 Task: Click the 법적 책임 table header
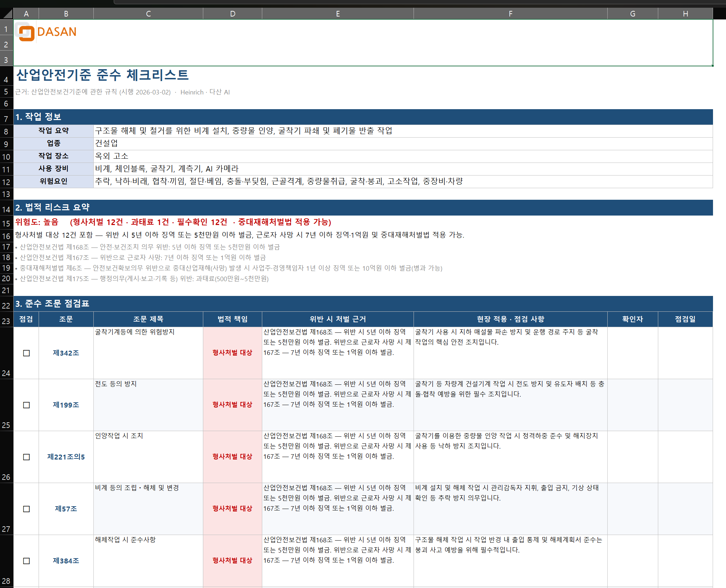click(x=233, y=319)
